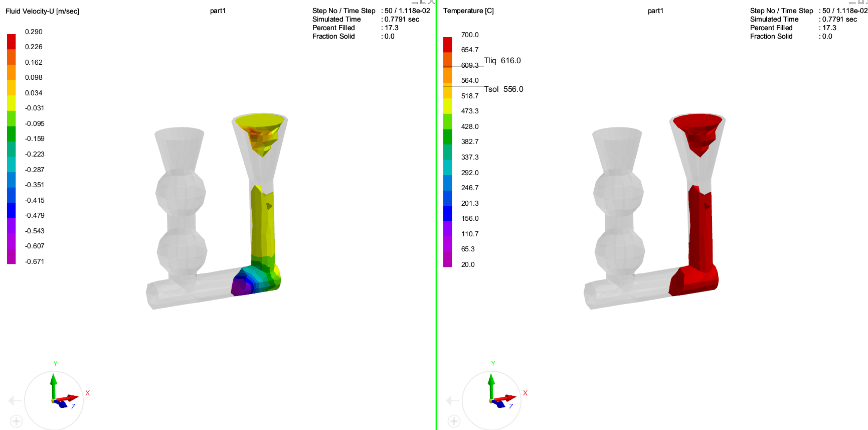Click the blue Z axis arrow in the velocity pane triad
868x430 pixels.
(60, 403)
